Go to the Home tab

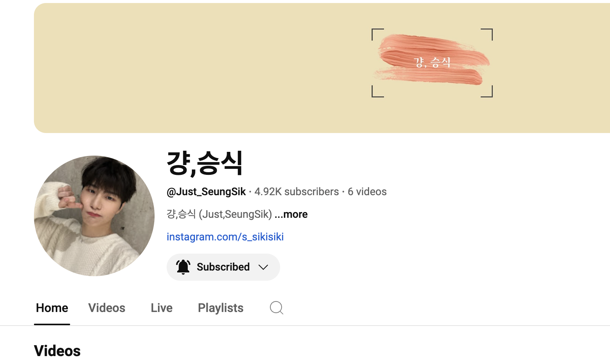[x=52, y=308]
